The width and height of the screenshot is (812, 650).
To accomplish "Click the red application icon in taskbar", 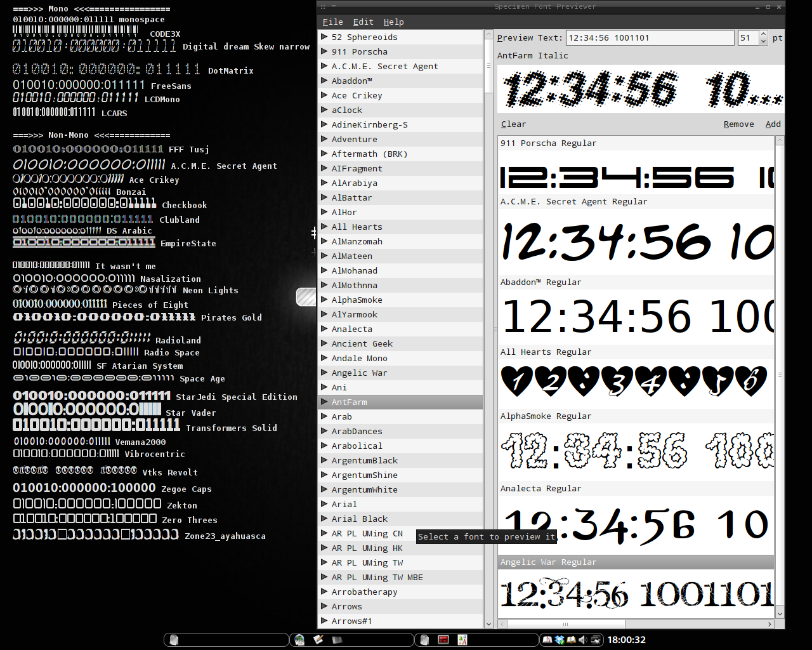I will [x=443, y=639].
